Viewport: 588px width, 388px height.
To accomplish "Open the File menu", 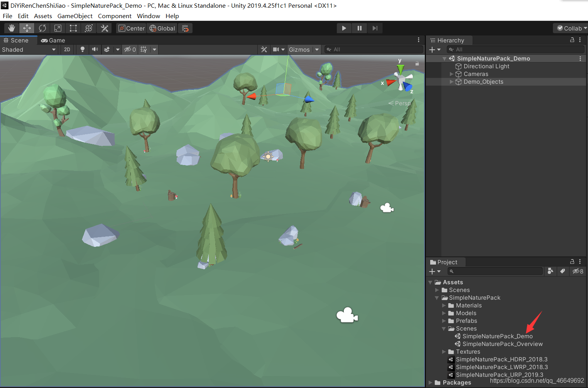I will click(7, 16).
